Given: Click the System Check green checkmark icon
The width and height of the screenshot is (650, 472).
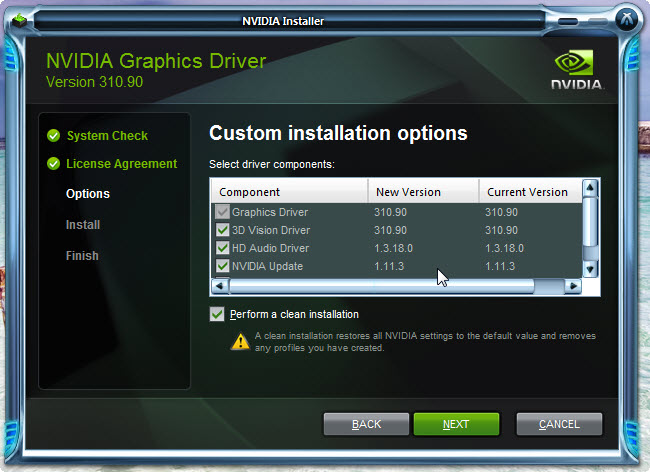Looking at the screenshot, I should (53, 136).
